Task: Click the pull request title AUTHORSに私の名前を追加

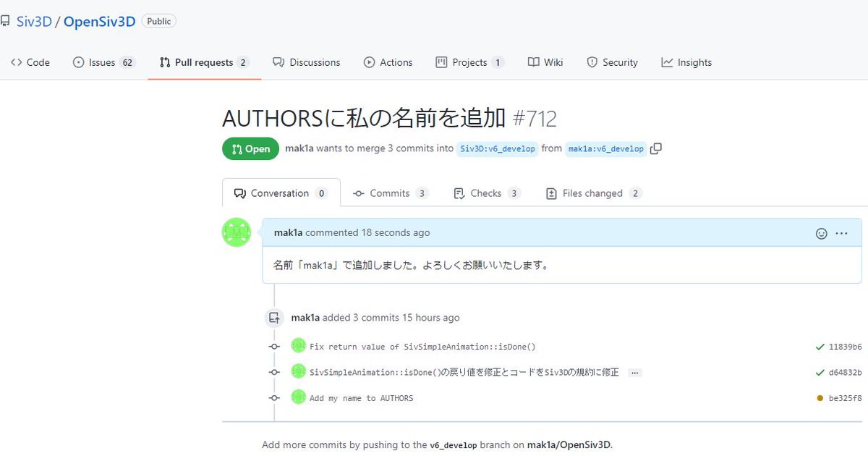Action: (x=364, y=119)
